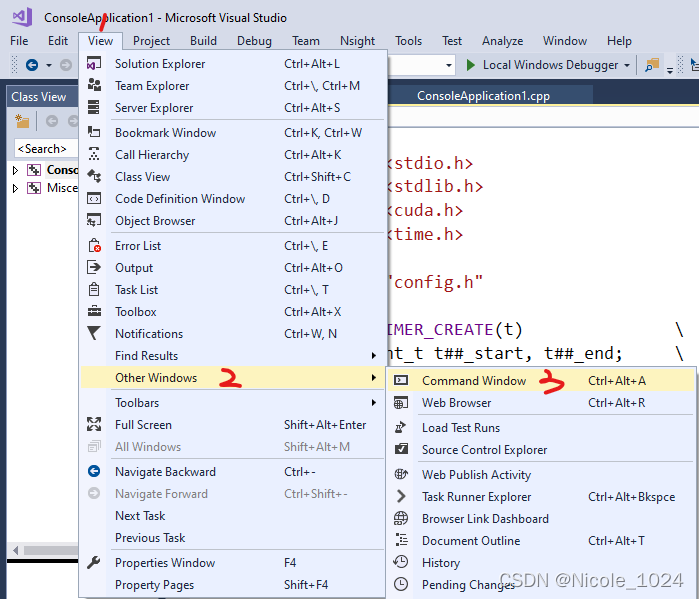Screen dimensions: 699x599
Task: Click the Class View horizontal scrollbar left arrow
Action: (16, 550)
